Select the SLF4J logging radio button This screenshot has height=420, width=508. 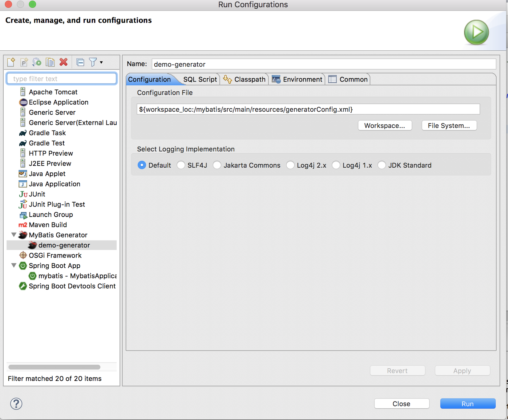181,165
